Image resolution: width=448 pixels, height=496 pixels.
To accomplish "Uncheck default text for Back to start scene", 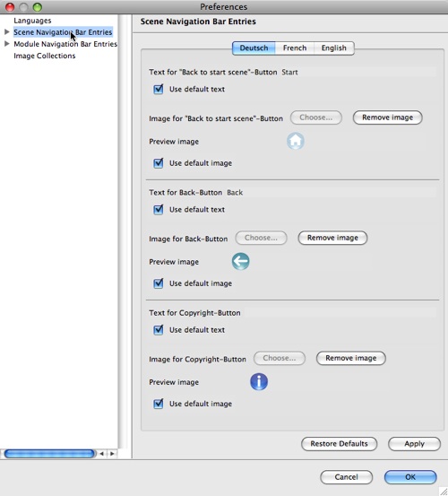I will coord(159,89).
